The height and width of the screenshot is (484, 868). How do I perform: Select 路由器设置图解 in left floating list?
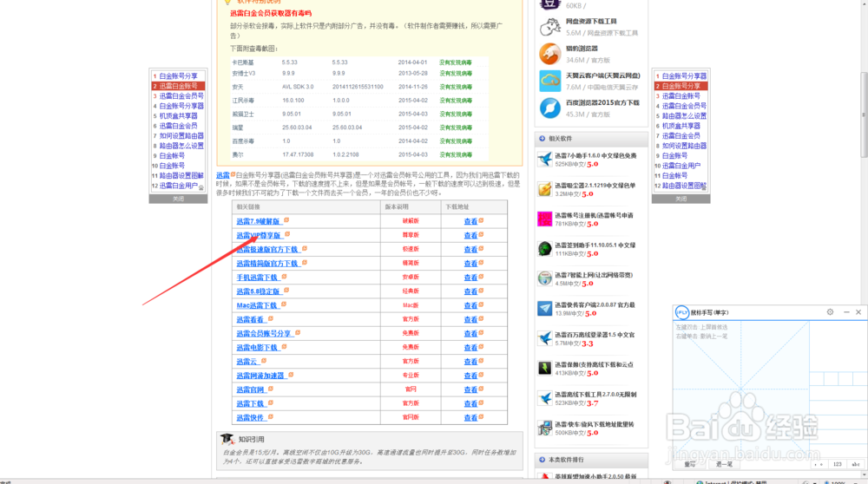tap(181, 176)
